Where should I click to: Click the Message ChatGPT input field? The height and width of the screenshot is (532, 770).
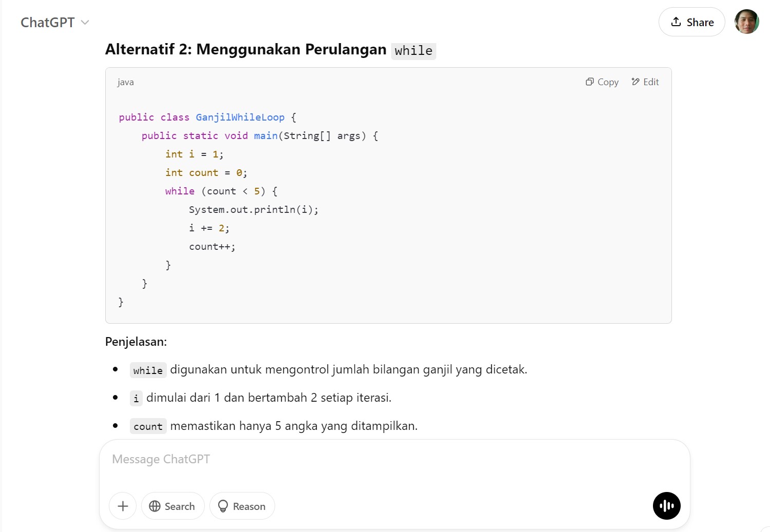pos(359,459)
